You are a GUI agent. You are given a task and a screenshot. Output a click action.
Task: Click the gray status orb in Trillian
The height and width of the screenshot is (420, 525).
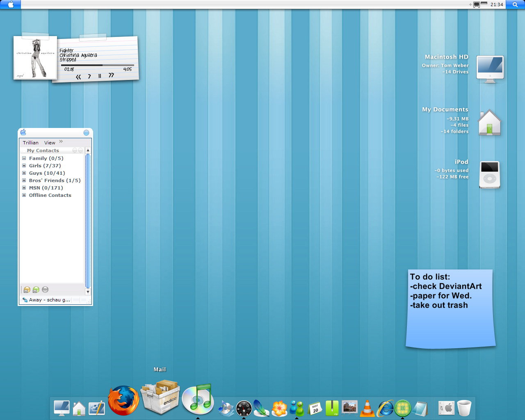click(45, 290)
